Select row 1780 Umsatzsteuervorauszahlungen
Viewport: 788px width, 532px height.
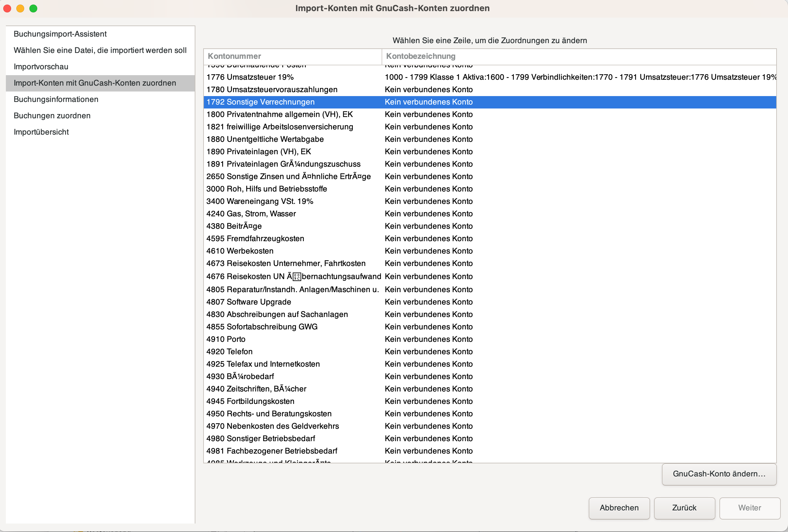(x=490, y=90)
